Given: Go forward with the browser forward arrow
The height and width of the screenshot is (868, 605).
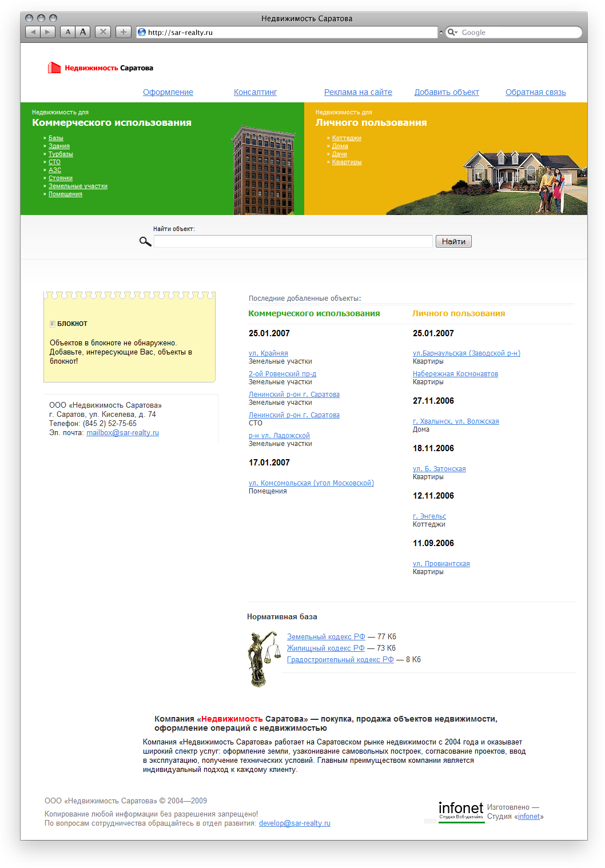Looking at the screenshot, I should [x=48, y=32].
